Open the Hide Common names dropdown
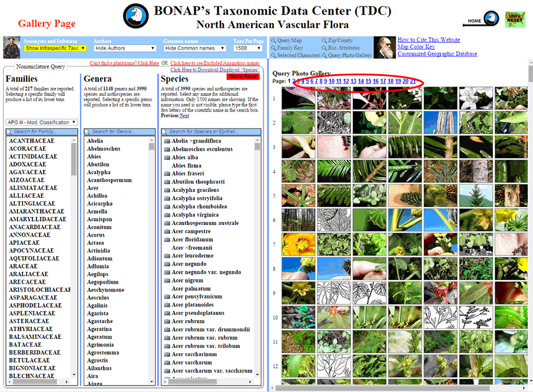Image resolution: width=533 pixels, height=392 pixels. tap(194, 48)
